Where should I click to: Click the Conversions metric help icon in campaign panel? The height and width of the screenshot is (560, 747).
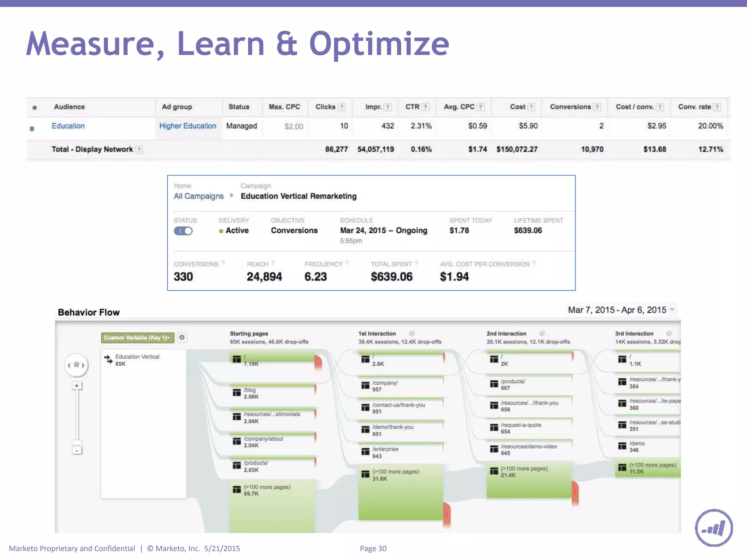coord(223,263)
